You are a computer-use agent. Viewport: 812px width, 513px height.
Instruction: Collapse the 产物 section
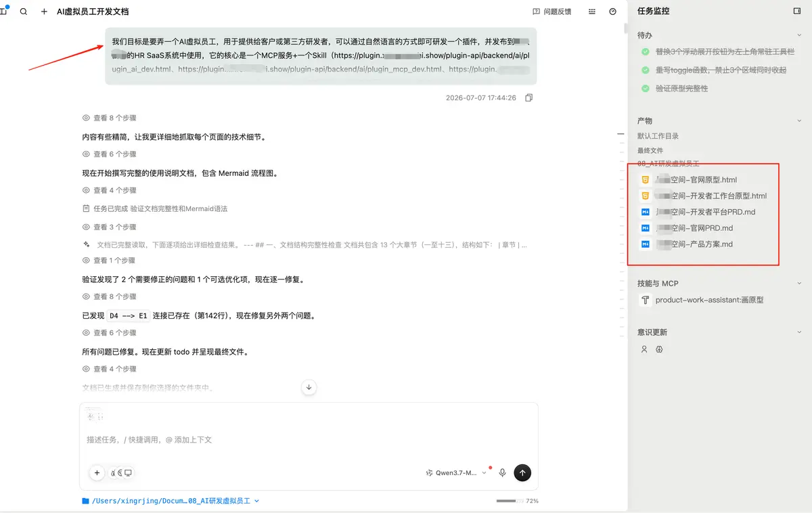point(799,120)
